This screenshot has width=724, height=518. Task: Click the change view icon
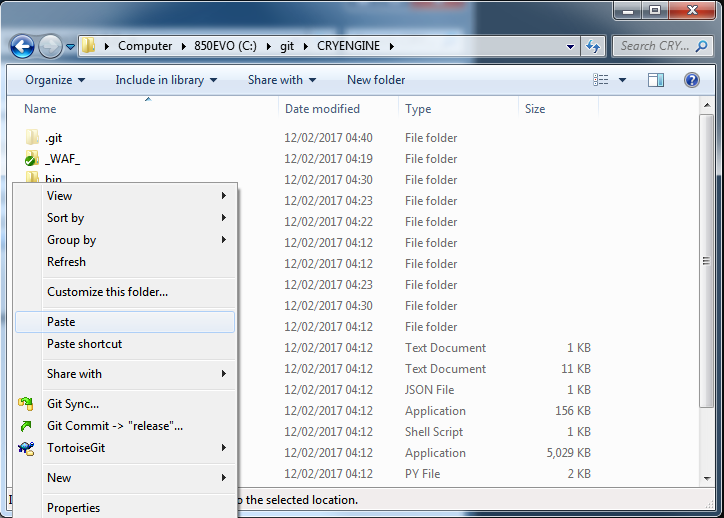[x=600, y=80]
